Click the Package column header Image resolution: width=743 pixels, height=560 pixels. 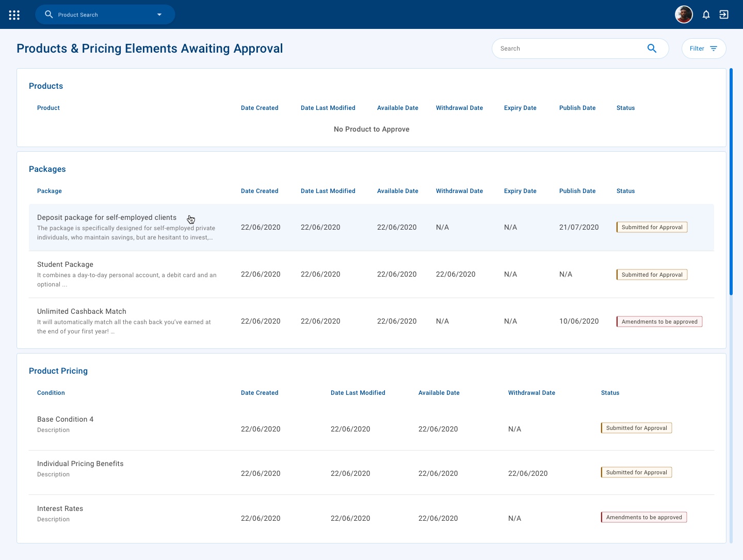point(50,191)
